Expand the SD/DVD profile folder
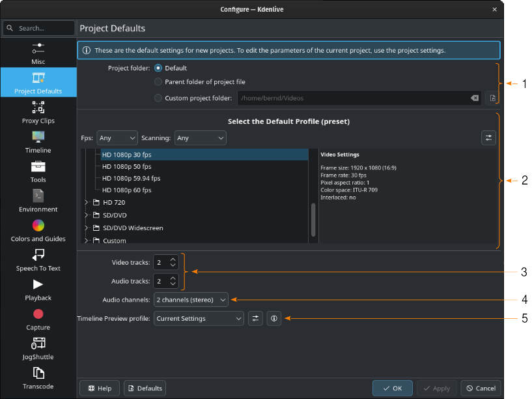The width and height of the screenshot is (532, 399). tap(86, 215)
